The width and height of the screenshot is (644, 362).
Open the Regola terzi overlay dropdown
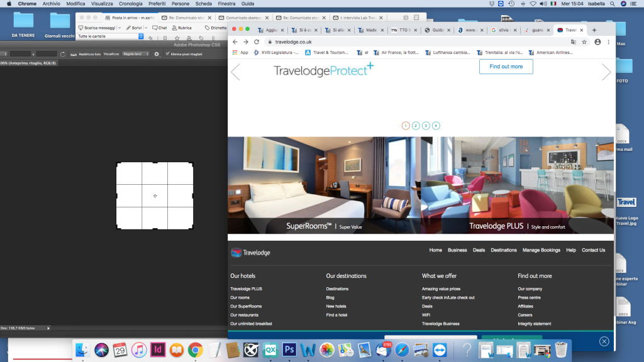coord(135,54)
